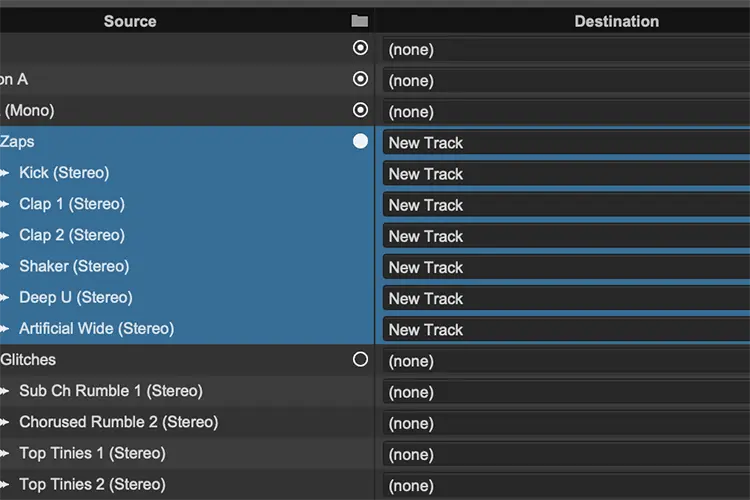The height and width of the screenshot is (500, 750).
Task: Open Clap 2 (Stereo) destination dropdown
Action: pyautogui.click(x=566, y=236)
